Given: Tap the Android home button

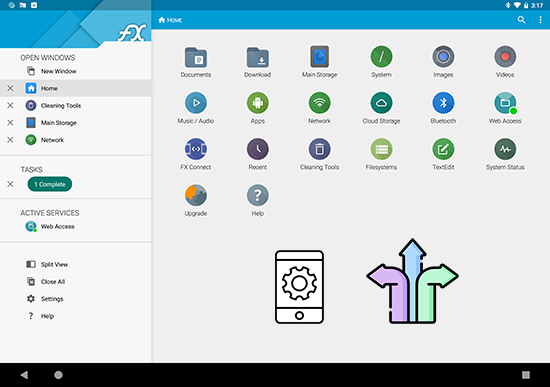Looking at the screenshot, I should point(59,375).
